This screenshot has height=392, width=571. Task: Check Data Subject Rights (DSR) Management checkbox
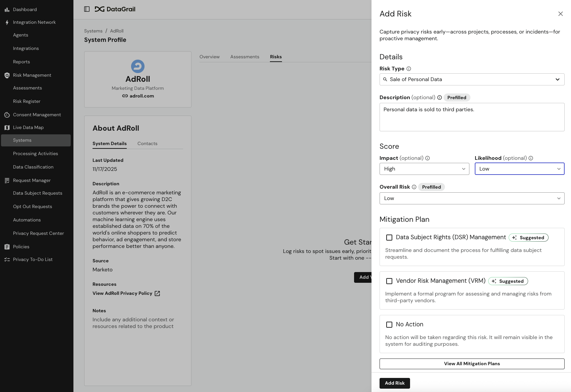(389, 238)
